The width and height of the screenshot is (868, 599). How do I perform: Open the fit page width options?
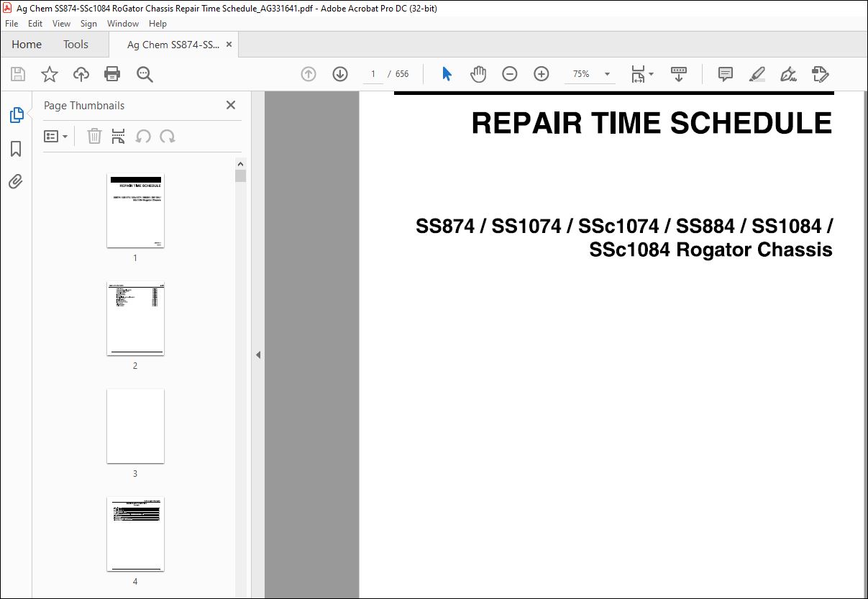(641, 74)
